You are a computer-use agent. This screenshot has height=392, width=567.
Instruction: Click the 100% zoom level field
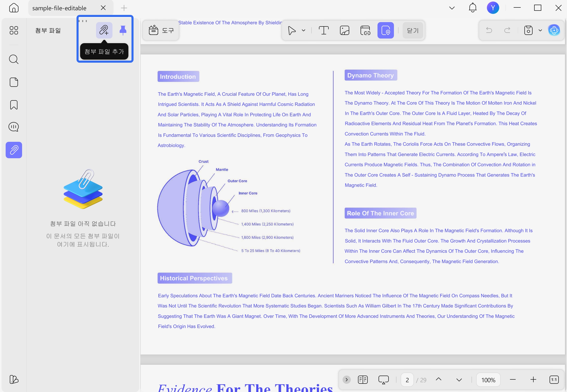488,380
